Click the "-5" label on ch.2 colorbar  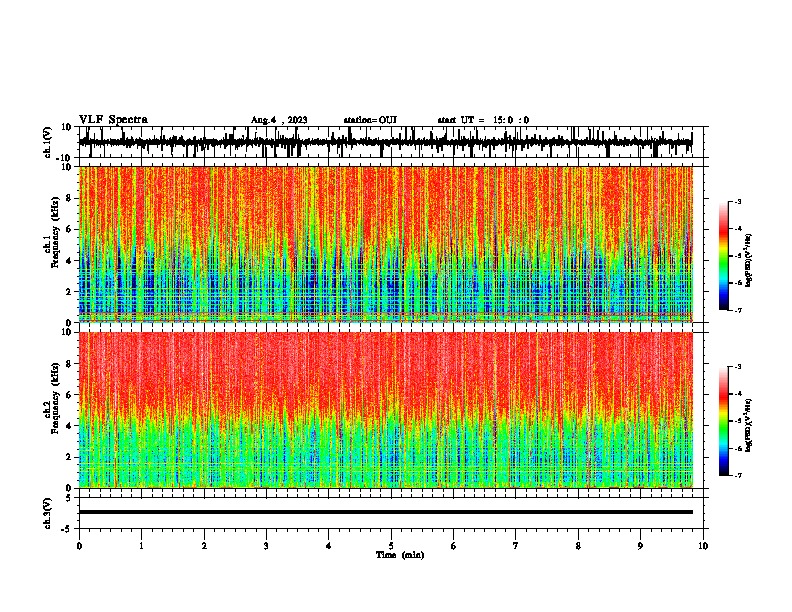coord(738,421)
